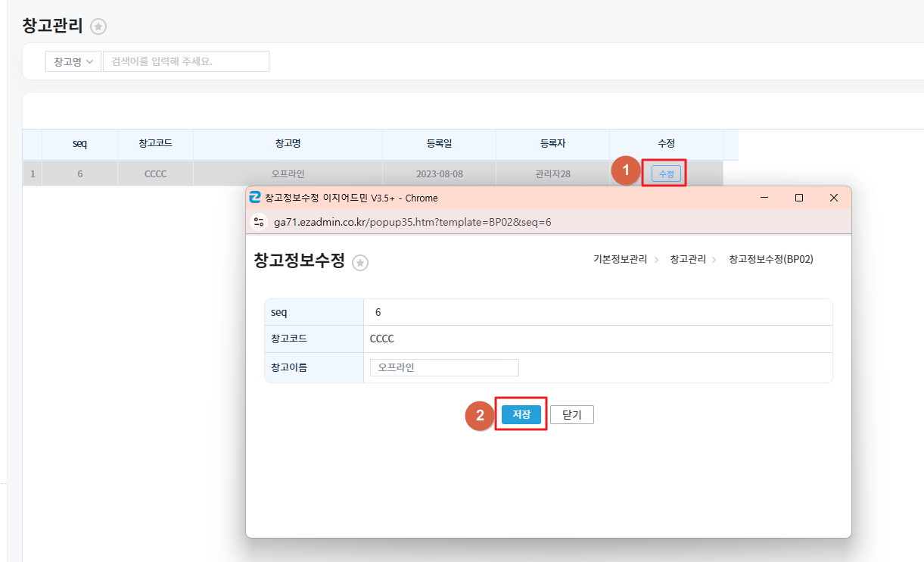
Task: Close the popup with the X icon
Action: click(834, 198)
